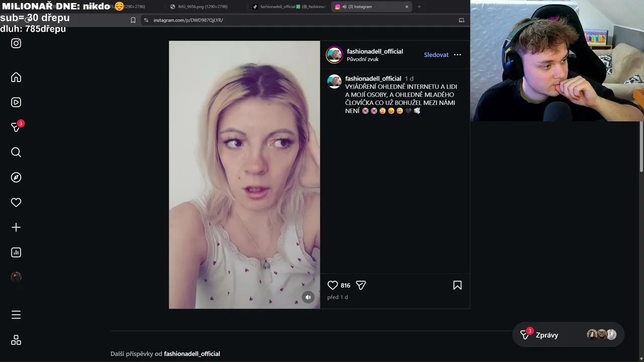Open site information icon in the address bar

coord(146,20)
